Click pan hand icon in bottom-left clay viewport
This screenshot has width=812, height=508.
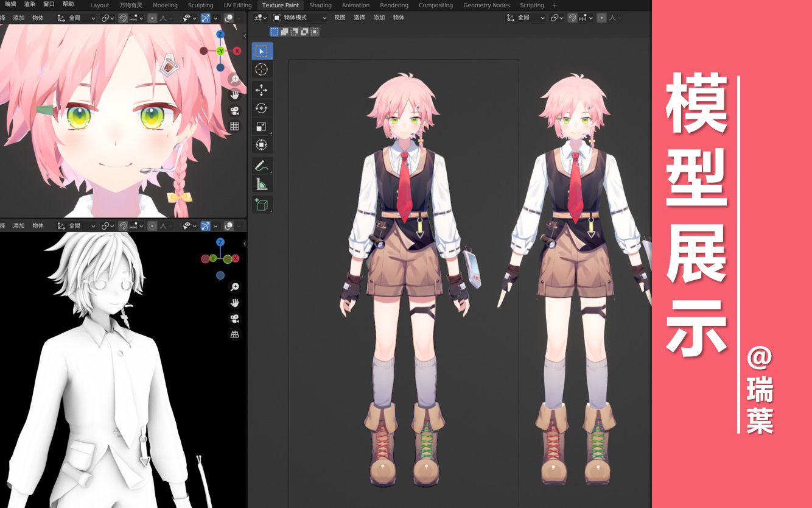tap(234, 303)
